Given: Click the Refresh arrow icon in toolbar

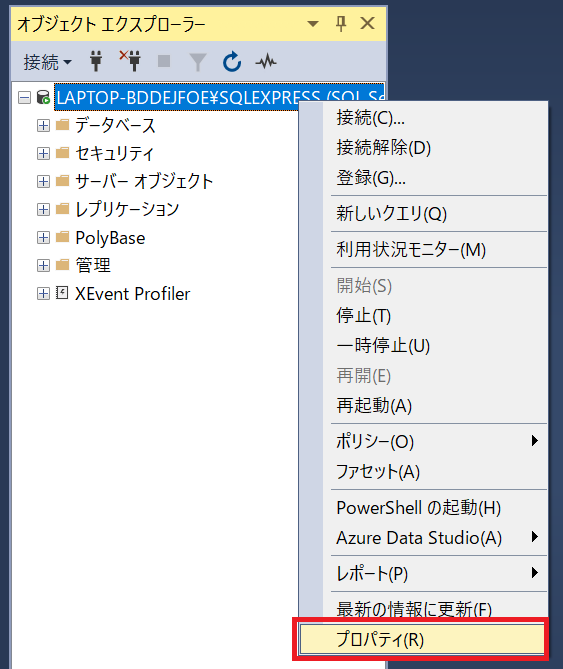Looking at the screenshot, I should click(232, 61).
